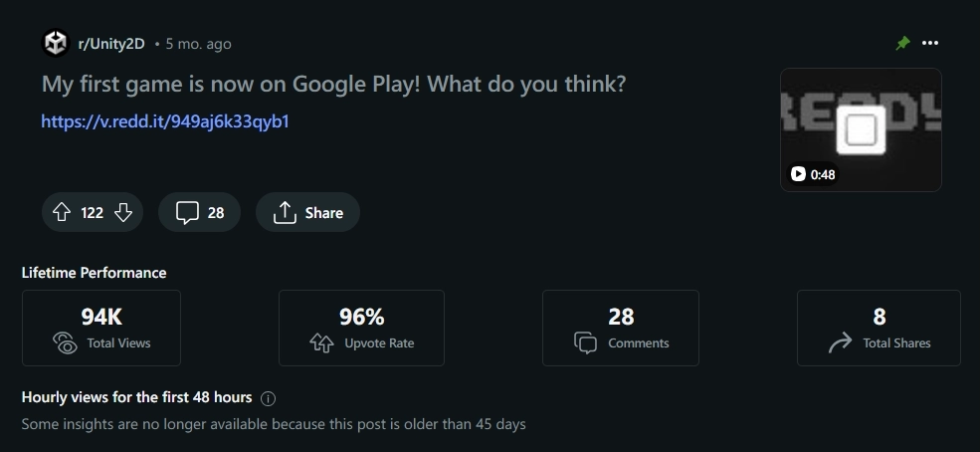Open the r/Unity2D subreddit link

click(x=111, y=44)
